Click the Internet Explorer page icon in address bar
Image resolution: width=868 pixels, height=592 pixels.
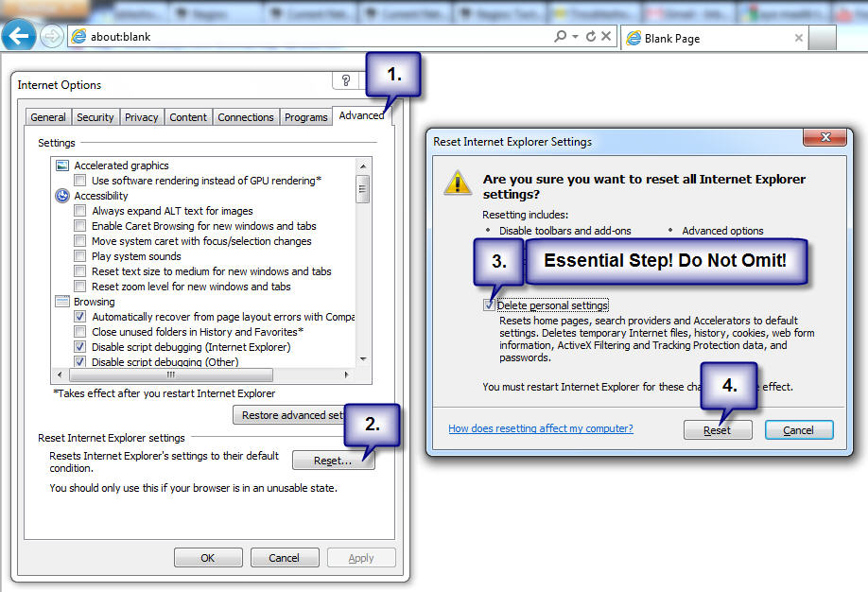(78, 37)
